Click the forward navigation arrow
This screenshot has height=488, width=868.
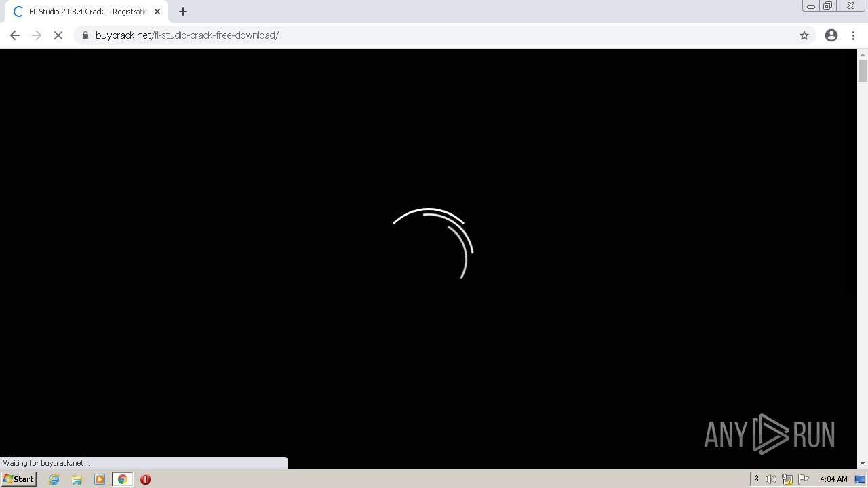(x=37, y=35)
